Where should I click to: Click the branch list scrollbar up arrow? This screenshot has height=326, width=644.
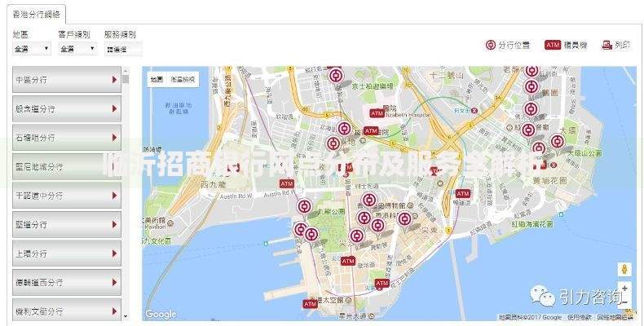point(126,70)
